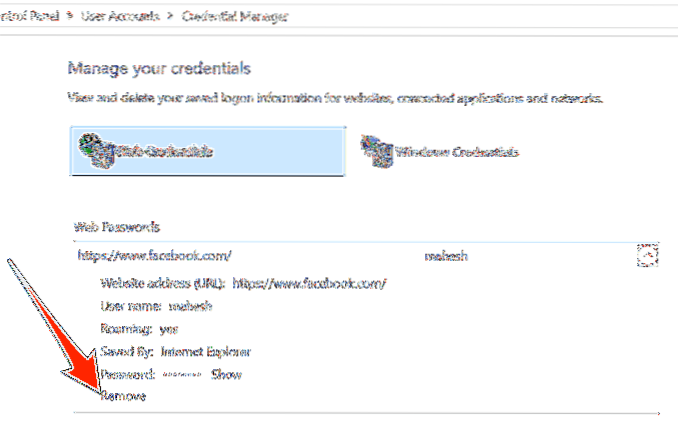Select the Web Credentials label
This screenshot has width=678, height=438.
click(160, 152)
